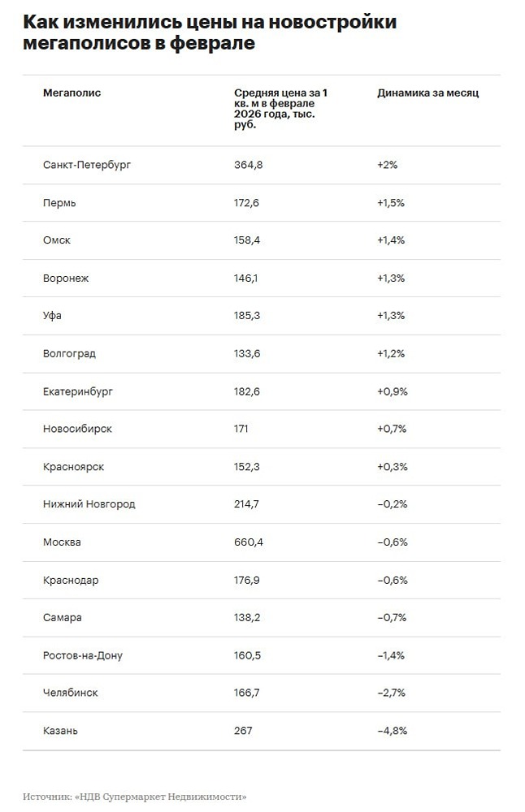This screenshot has height=812, width=525.
Task: Click the −4,8% change for Казань
Action: click(x=392, y=731)
